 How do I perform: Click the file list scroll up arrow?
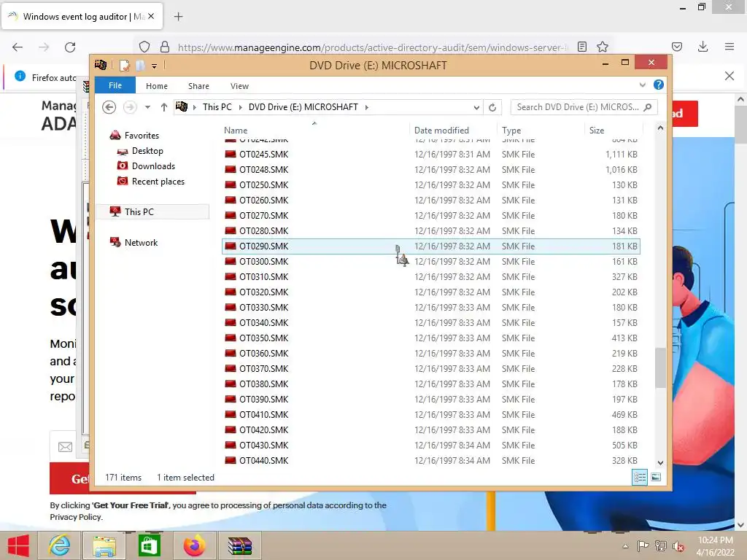[660, 128]
